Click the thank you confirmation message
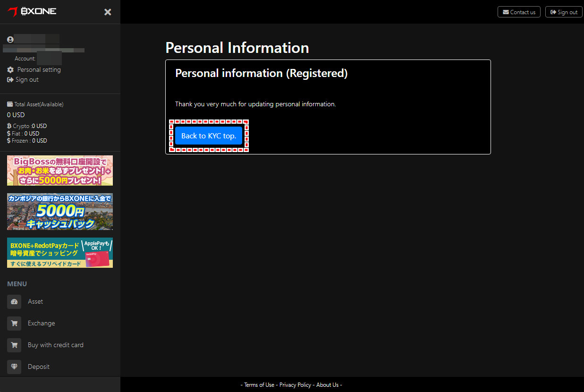Screen dimensions: 584x392 point(255,104)
